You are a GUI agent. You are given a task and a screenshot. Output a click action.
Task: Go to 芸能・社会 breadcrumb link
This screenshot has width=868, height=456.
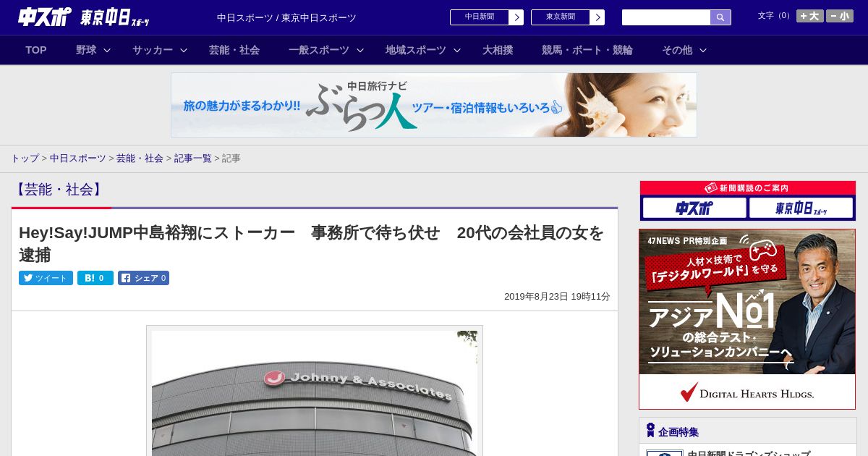tap(140, 158)
